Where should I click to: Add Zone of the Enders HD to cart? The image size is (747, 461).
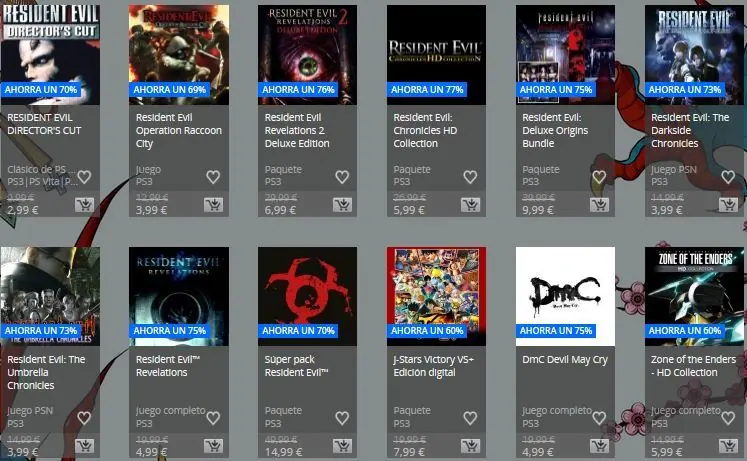728,446
